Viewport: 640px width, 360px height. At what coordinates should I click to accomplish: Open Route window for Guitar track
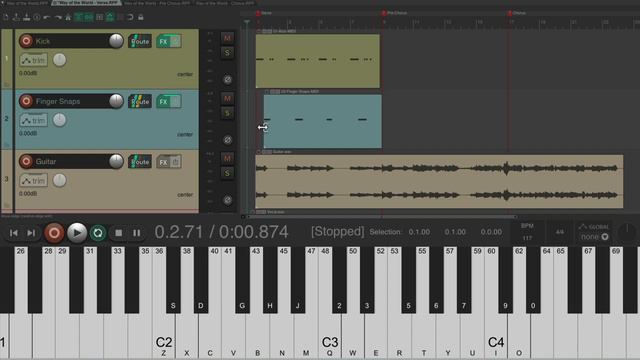coord(140,162)
